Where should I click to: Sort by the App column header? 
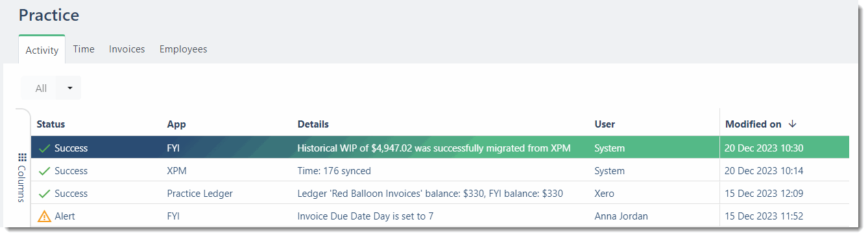coord(176,124)
